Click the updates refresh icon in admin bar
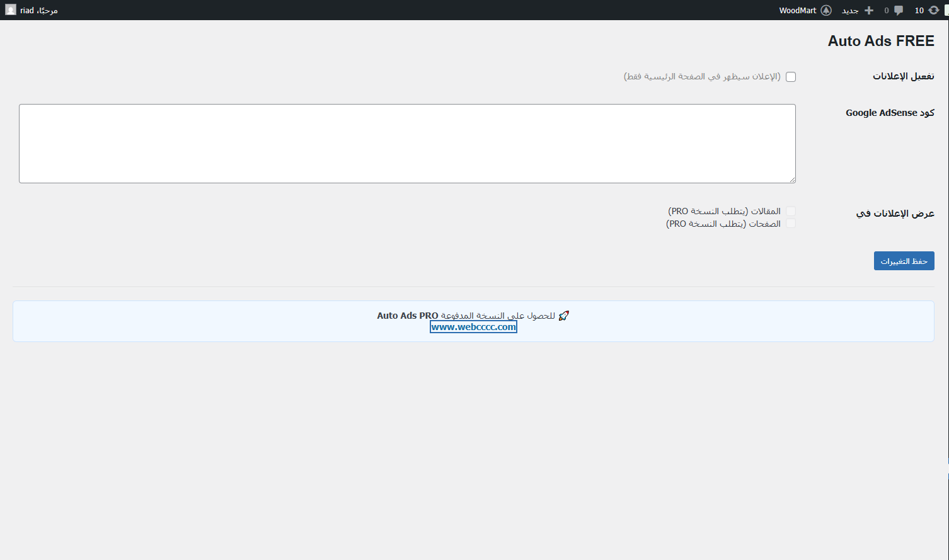The width and height of the screenshot is (949, 560). [x=933, y=10]
